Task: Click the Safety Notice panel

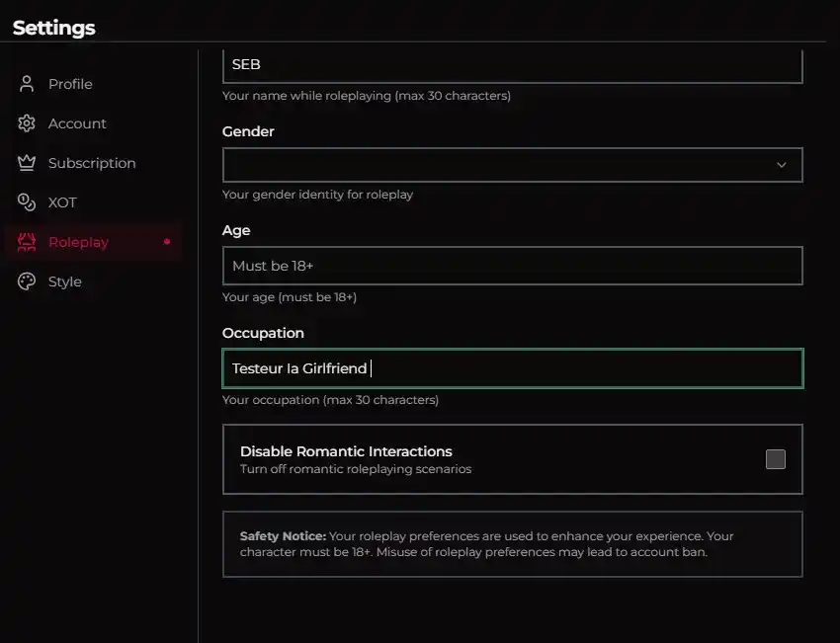Action: tap(512, 544)
